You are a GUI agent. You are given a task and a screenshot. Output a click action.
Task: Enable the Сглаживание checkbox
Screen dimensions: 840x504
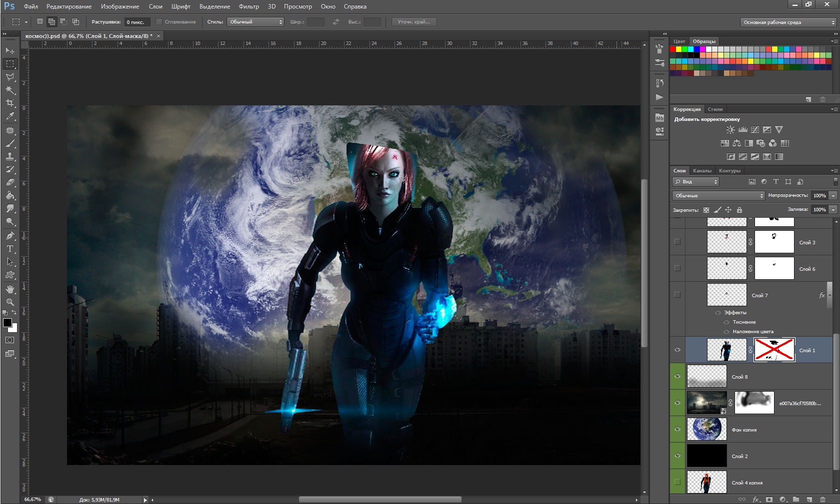[158, 22]
